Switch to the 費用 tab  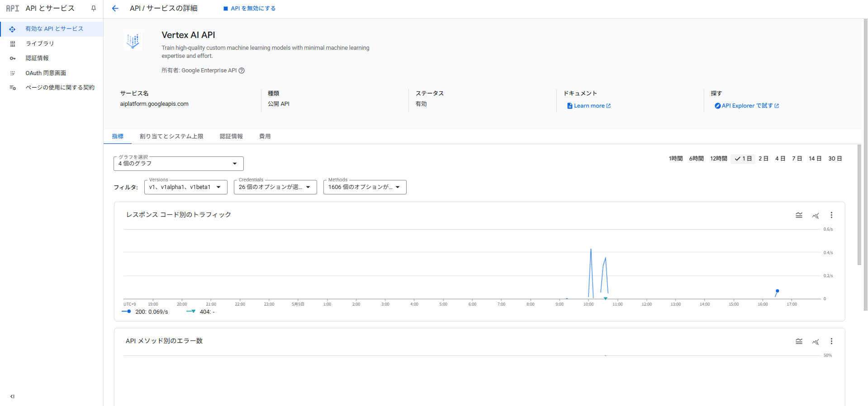tap(265, 137)
